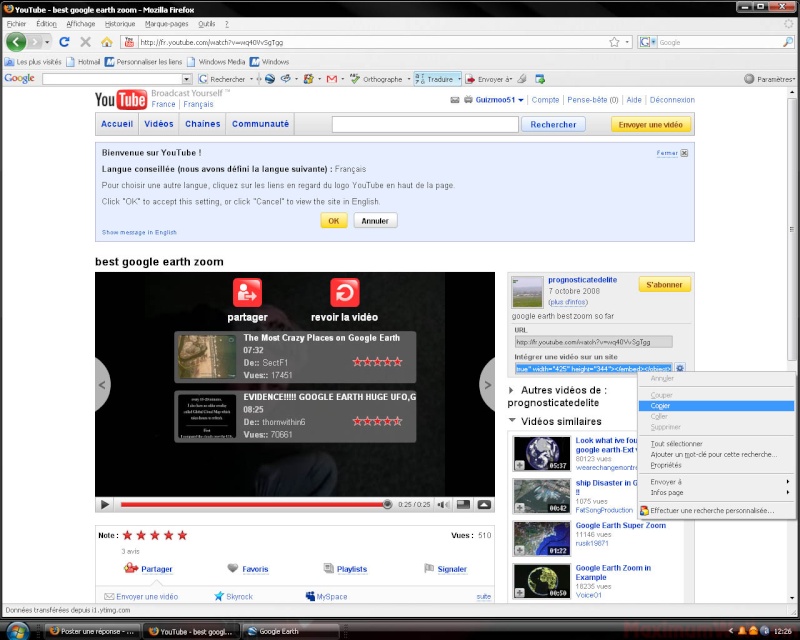This screenshot has height=640, width=800.
Task: Click the arrow-up menu icon in player controls
Action: click(484, 505)
